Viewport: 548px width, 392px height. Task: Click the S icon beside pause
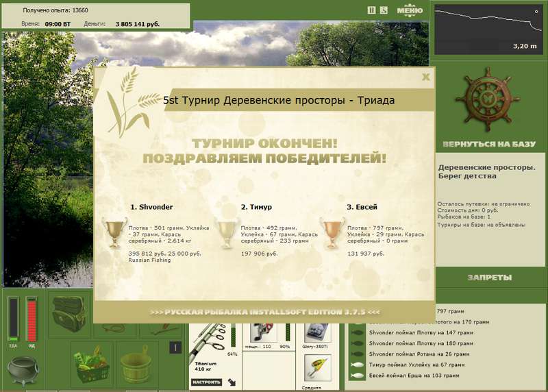[x=384, y=10]
